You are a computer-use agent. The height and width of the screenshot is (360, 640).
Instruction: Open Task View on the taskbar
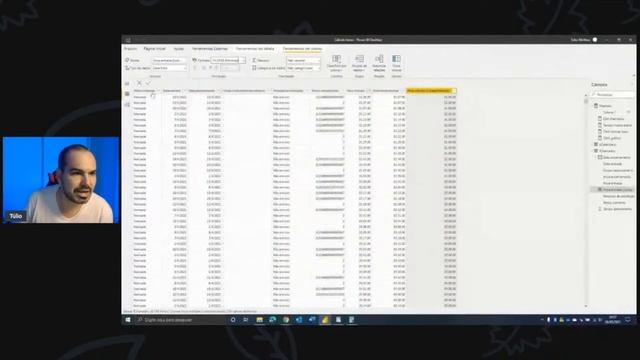coord(246,320)
